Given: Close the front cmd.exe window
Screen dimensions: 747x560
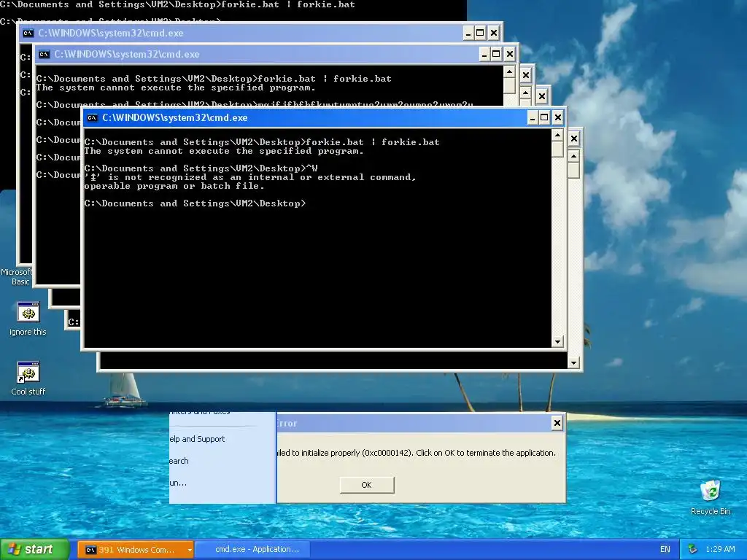Looking at the screenshot, I should (558, 117).
